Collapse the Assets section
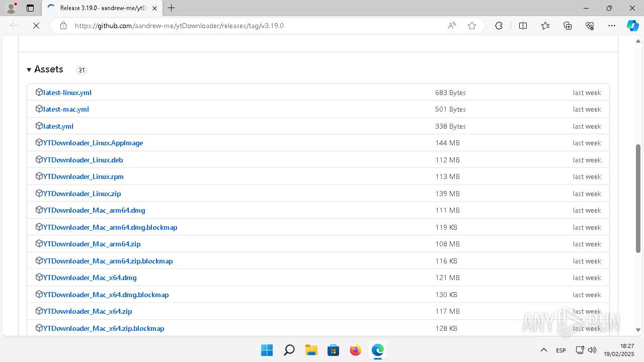 pos(45,69)
